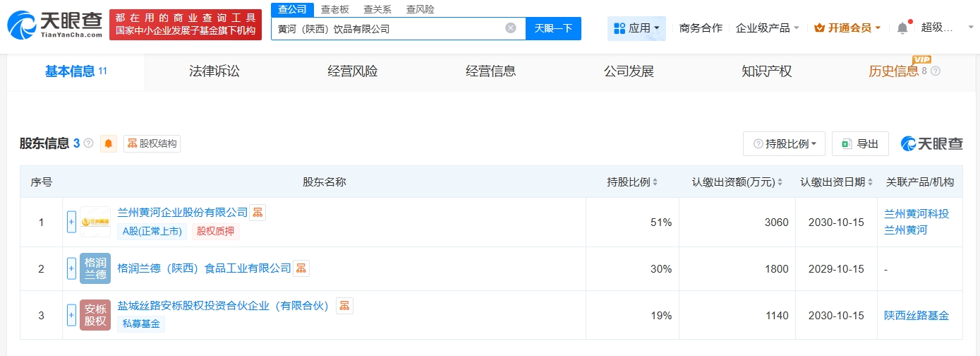Click into the company search input field
The image size is (980, 356).
tap(388, 29)
